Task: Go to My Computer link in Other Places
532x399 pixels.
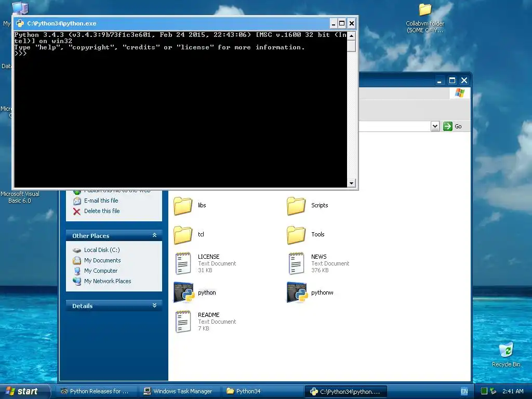Action: tap(101, 271)
